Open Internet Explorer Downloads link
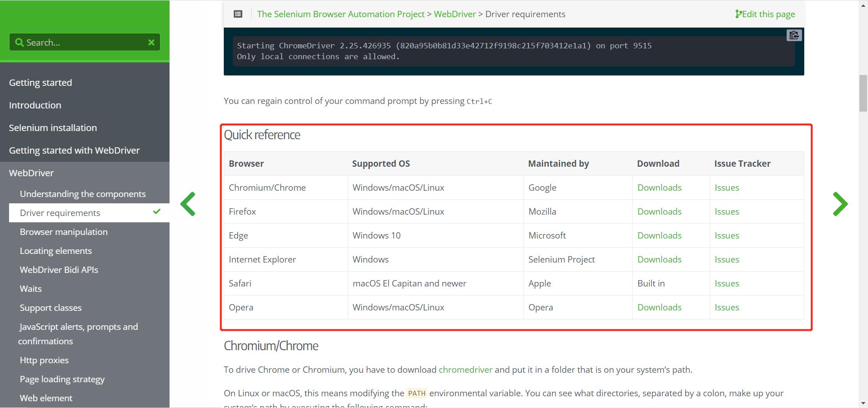The image size is (868, 408). (x=660, y=259)
